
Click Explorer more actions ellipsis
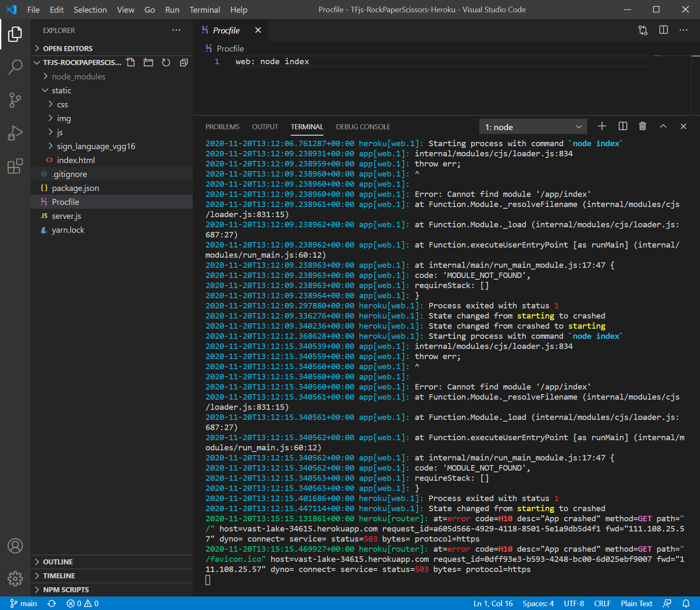(x=176, y=30)
